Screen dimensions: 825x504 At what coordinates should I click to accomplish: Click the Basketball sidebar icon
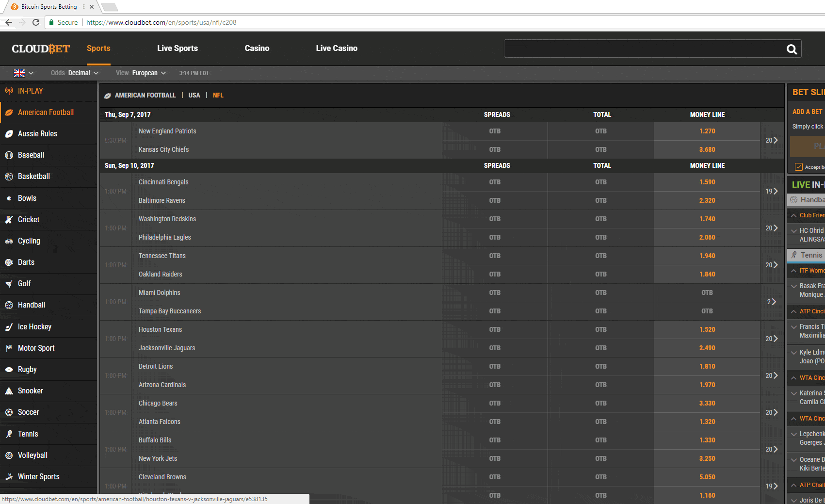point(9,177)
